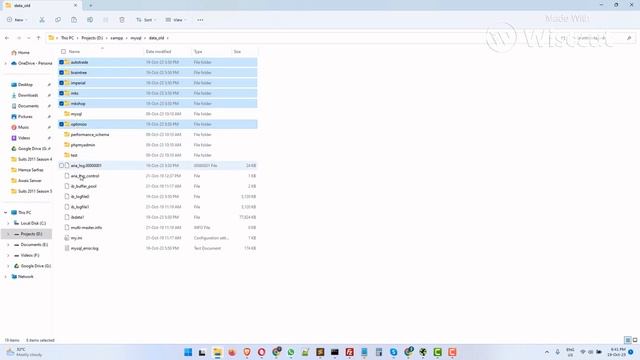Expand the Documents (E:) drive node

(8, 244)
